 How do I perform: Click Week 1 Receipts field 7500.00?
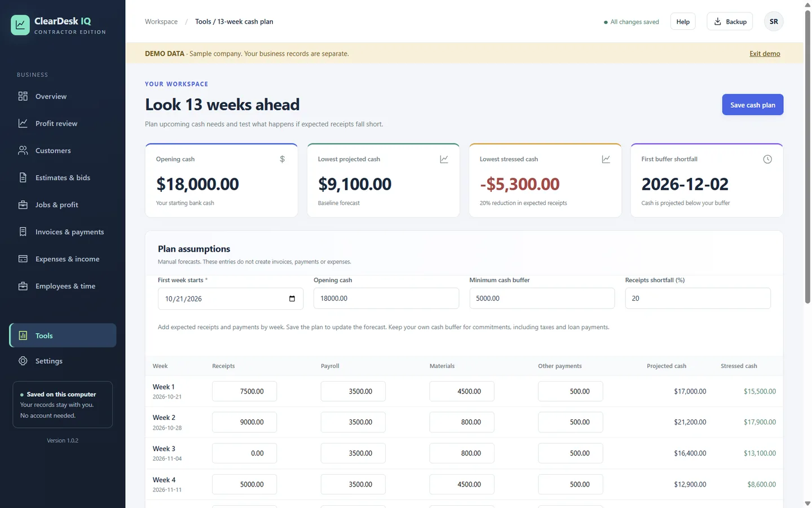(x=244, y=391)
